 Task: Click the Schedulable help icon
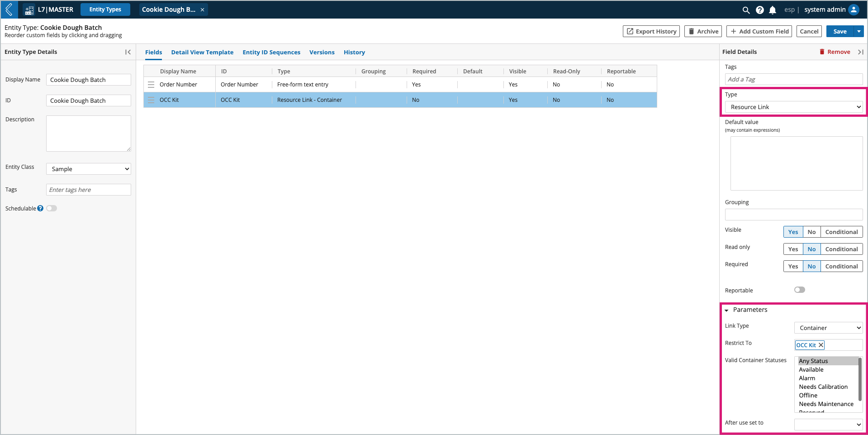tap(40, 208)
